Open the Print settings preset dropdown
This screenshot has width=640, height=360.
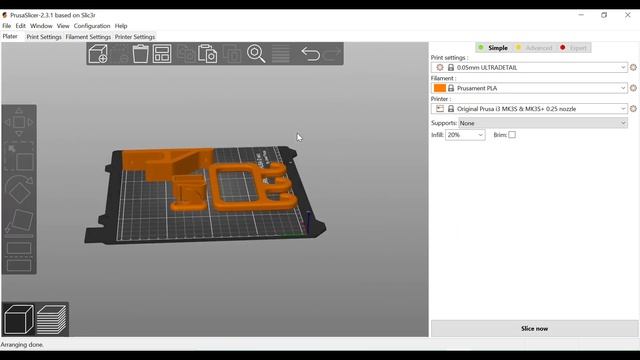(x=529, y=67)
